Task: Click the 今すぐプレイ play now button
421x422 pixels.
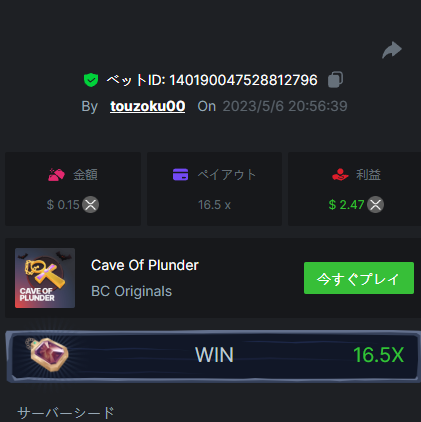Action: [359, 278]
